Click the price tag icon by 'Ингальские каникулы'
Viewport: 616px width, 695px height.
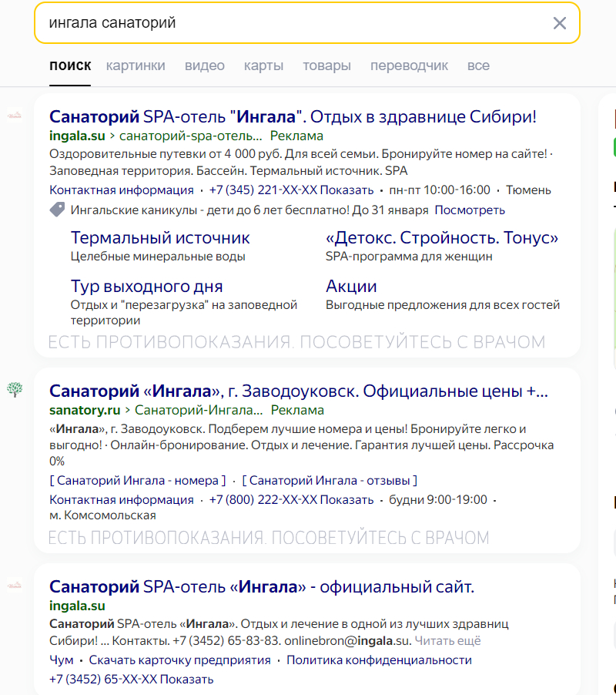(57, 210)
